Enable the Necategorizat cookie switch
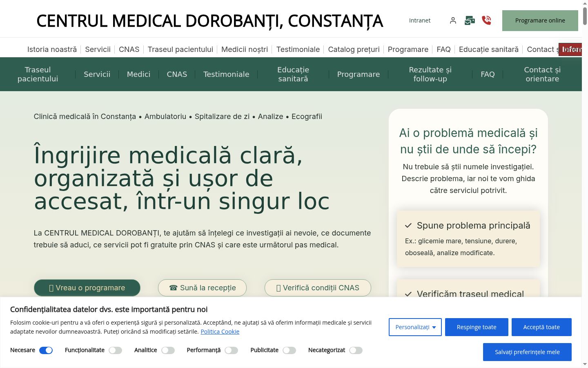This screenshot has width=588, height=368. pyautogui.click(x=356, y=350)
